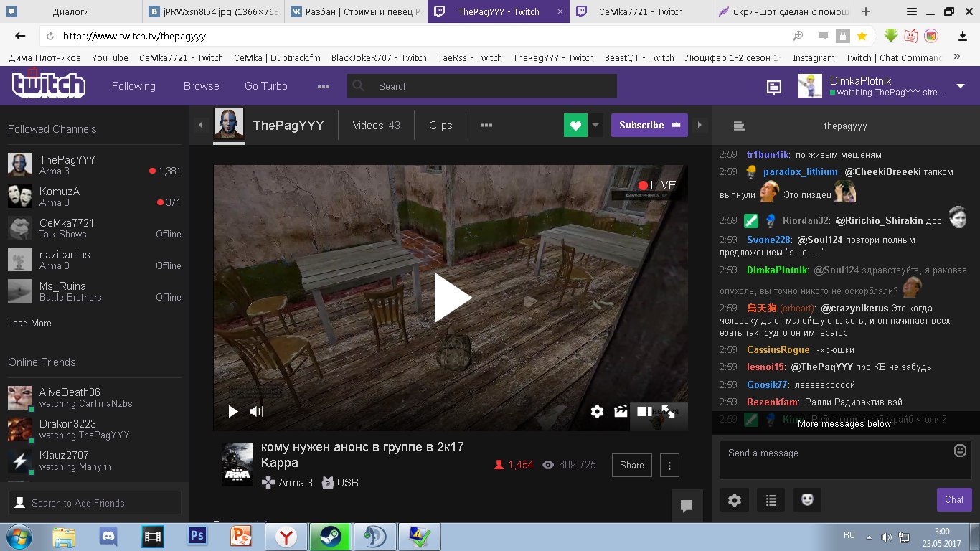Open the chat rooms list icon
Screen dimensions: 980x551
pyautogui.click(x=739, y=126)
